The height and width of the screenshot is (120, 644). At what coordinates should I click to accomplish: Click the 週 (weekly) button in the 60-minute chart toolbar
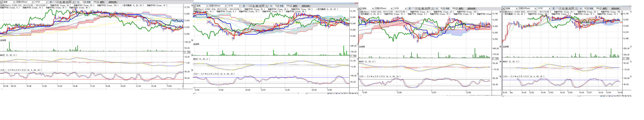566,9
